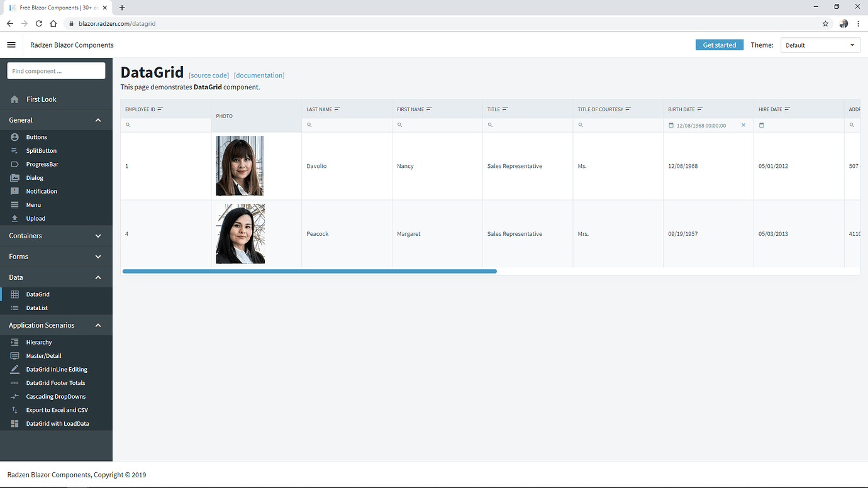
Task: Collapse the General section
Action: coord(98,120)
